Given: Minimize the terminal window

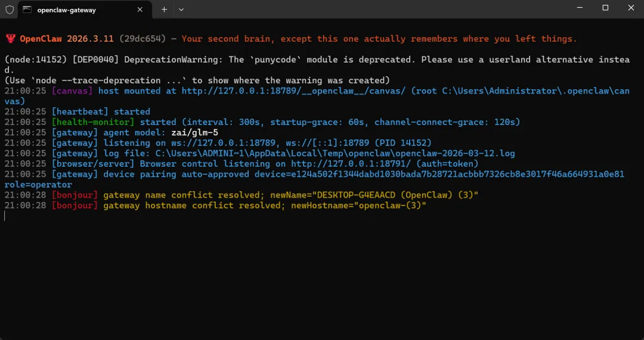Looking at the screenshot, I should click(580, 8).
